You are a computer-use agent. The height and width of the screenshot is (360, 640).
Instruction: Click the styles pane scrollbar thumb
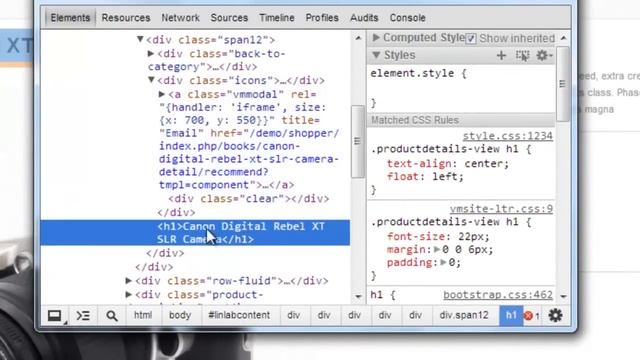(563, 84)
